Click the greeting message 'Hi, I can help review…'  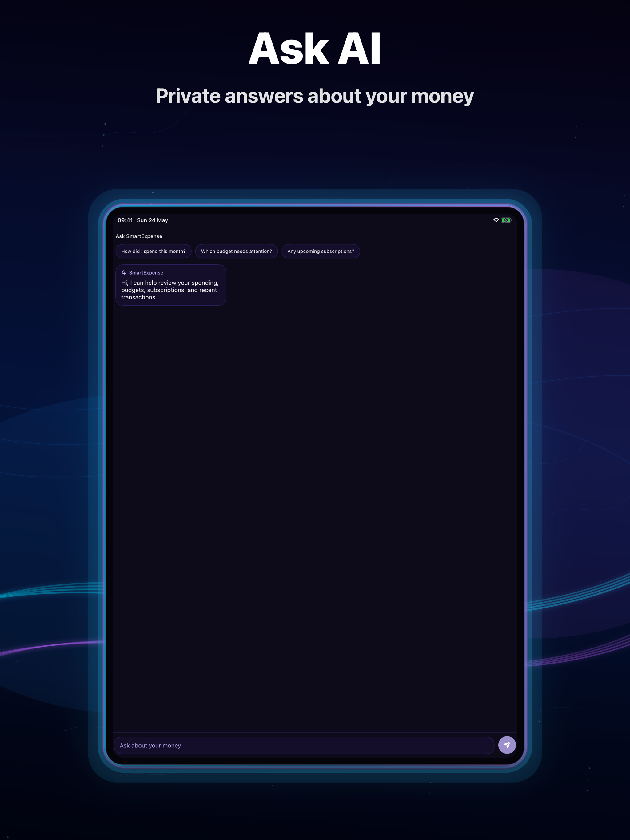[x=170, y=290]
